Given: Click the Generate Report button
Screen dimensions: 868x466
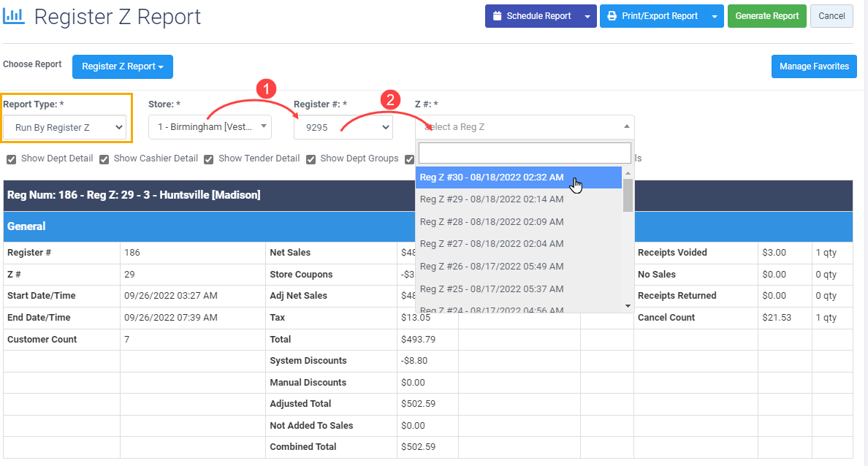Looking at the screenshot, I should pos(766,16).
